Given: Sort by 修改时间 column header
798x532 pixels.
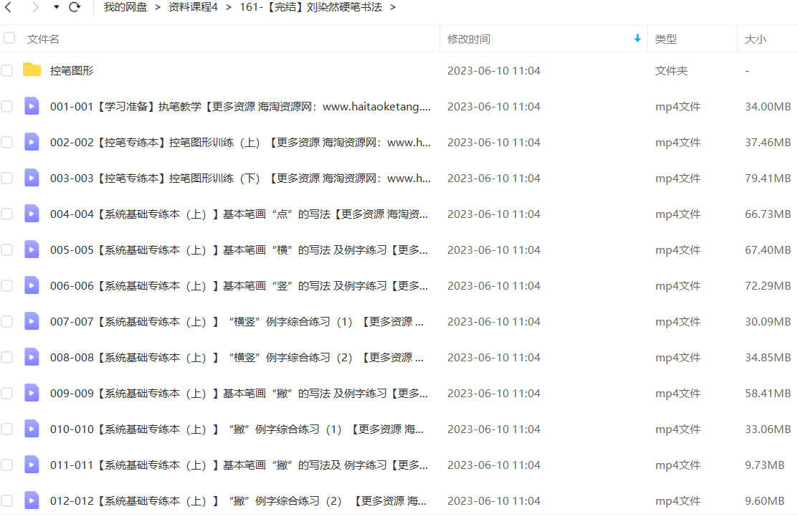Looking at the screenshot, I should [469, 39].
